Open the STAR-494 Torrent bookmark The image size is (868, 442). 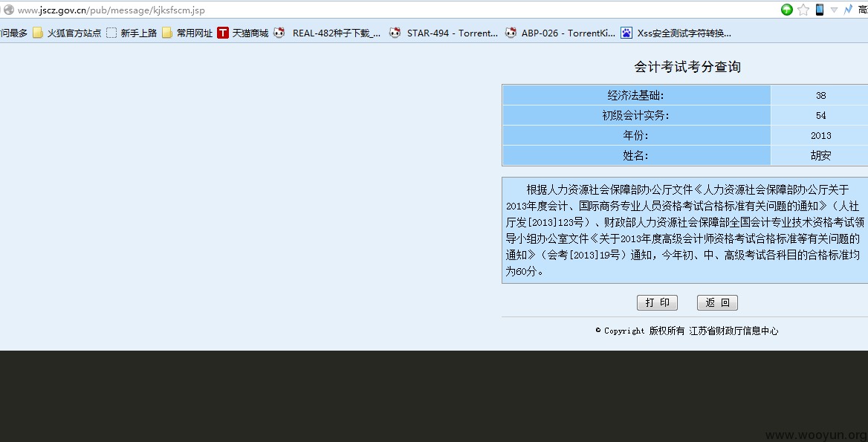(x=444, y=33)
